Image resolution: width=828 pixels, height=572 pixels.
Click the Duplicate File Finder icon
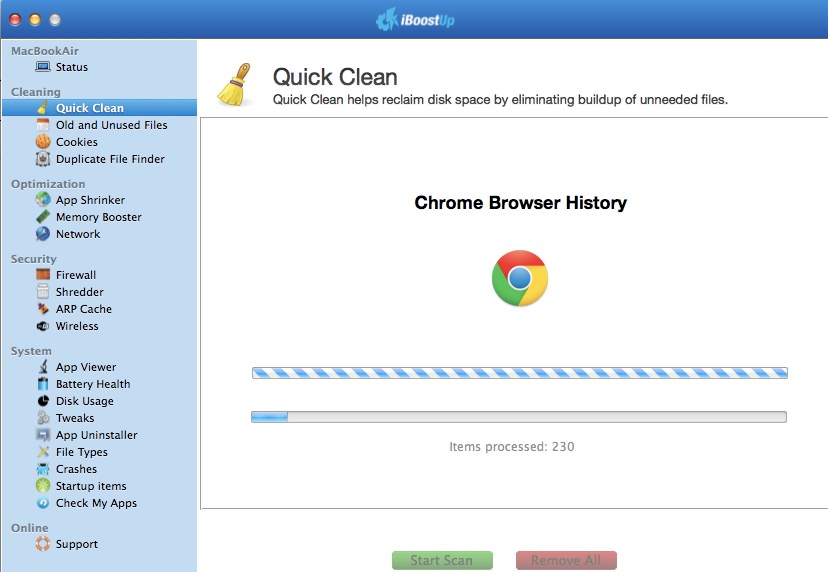tap(43, 159)
